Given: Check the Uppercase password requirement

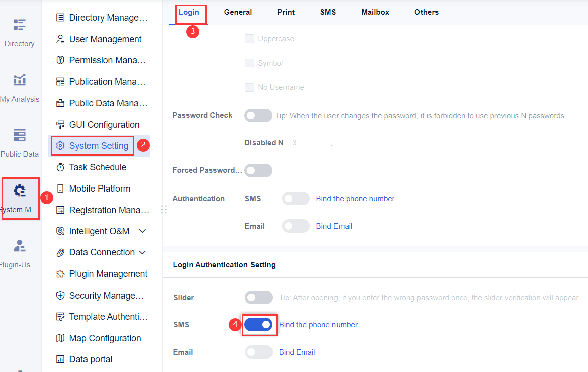Looking at the screenshot, I should 249,38.
